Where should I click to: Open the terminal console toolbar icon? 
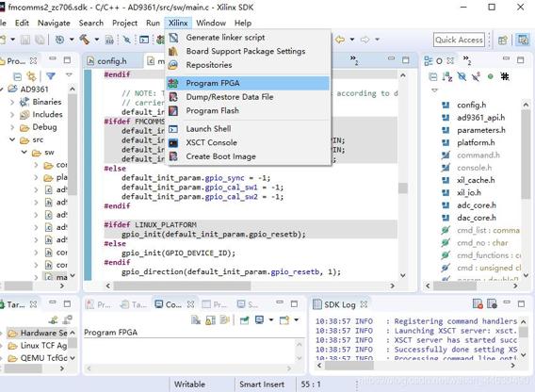point(144,40)
